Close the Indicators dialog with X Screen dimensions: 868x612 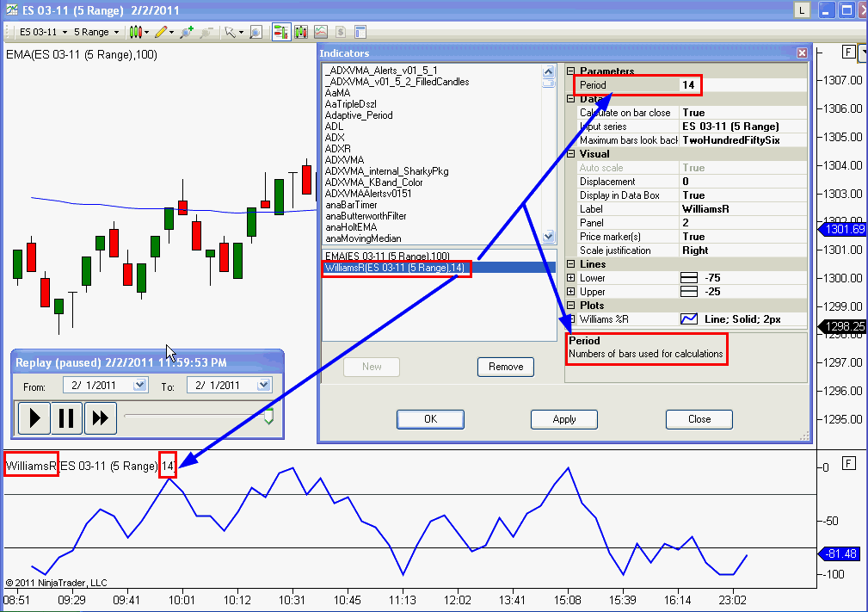802,53
